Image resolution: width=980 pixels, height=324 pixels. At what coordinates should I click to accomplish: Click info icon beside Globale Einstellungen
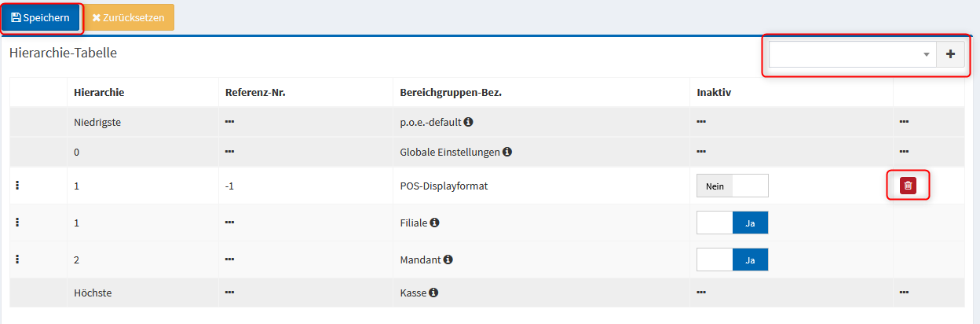tap(507, 152)
